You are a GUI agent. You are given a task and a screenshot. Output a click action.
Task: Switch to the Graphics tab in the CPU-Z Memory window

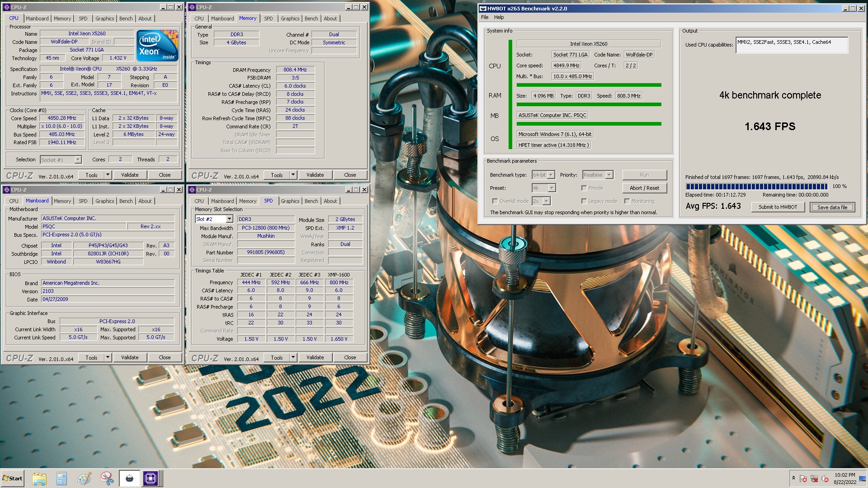(290, 19)
